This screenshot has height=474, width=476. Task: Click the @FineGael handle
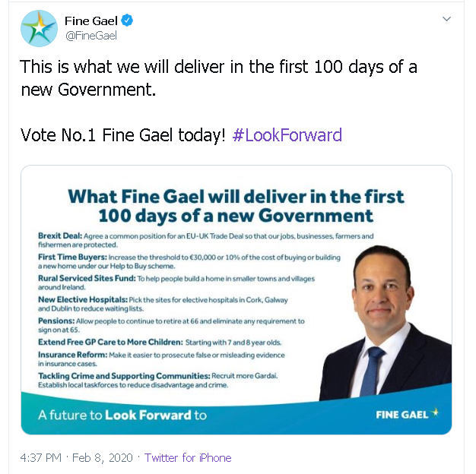(x=90, y=35)
